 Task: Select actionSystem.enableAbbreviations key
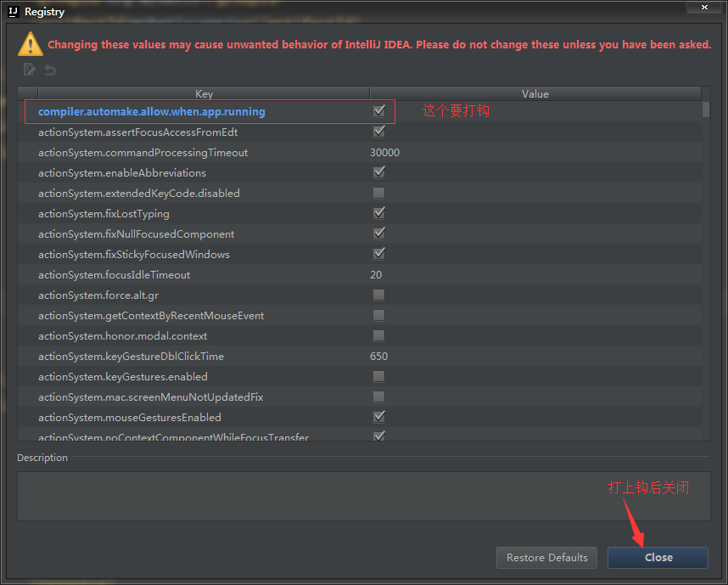tap(122, 173)
